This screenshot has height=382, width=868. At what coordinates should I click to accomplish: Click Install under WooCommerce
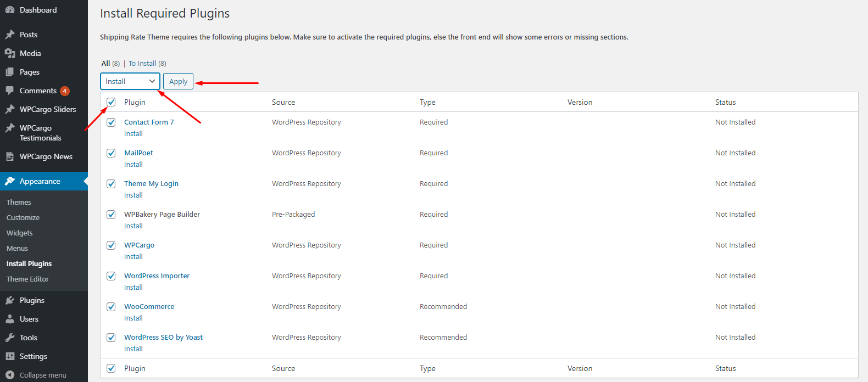pos(133,318)
